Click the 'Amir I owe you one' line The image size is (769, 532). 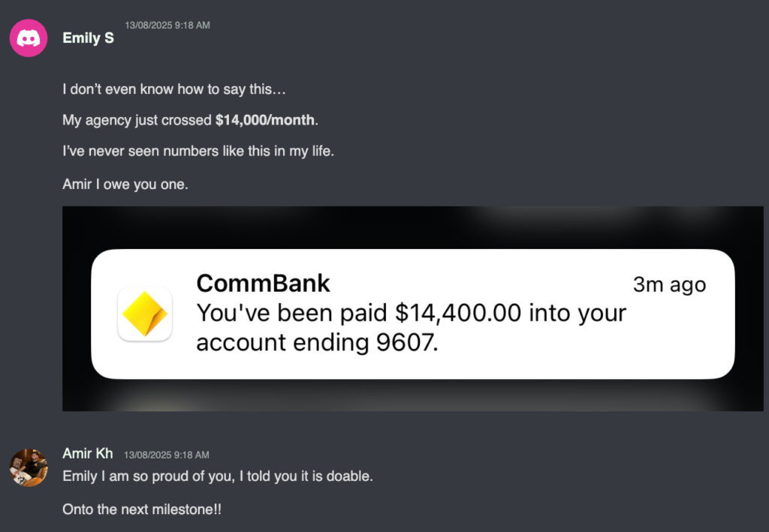pos(125,184)
